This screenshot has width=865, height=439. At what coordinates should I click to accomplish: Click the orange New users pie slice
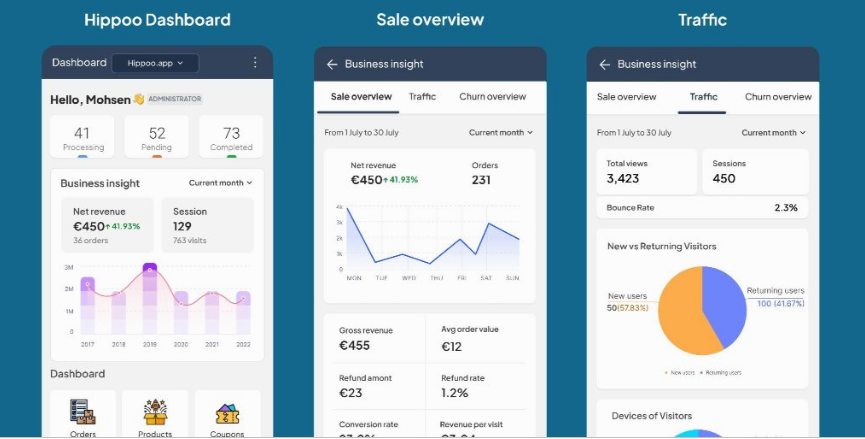point(681,312)
